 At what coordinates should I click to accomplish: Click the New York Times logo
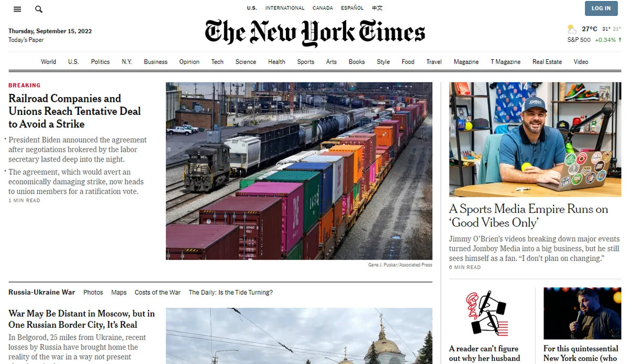pyautogui.click(x=315, y=33)
